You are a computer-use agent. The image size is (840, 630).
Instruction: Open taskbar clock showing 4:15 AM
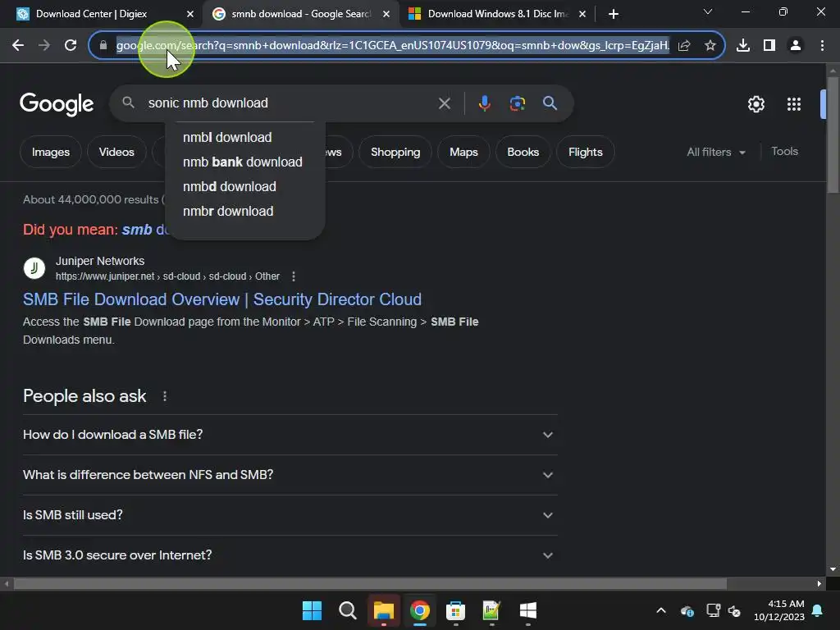[x=779, y=610]
